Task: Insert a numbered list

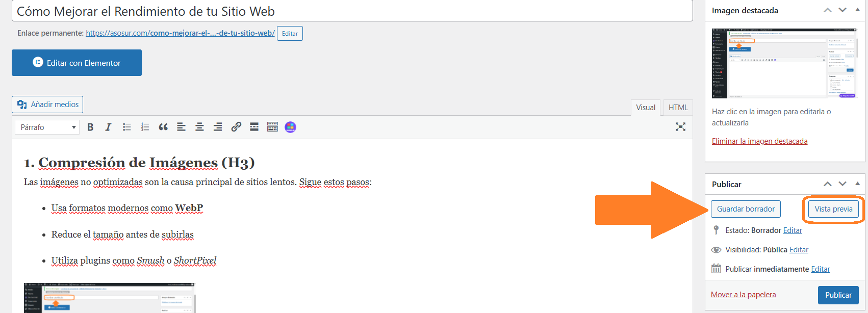Action: pyautogui.click(x=145, y=127)
